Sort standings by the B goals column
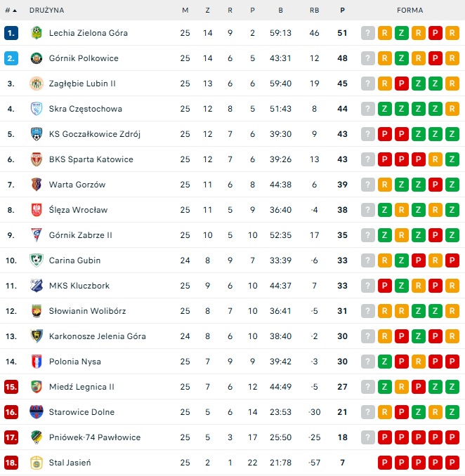This screenshot has height=476, width=465. point(281,11)
